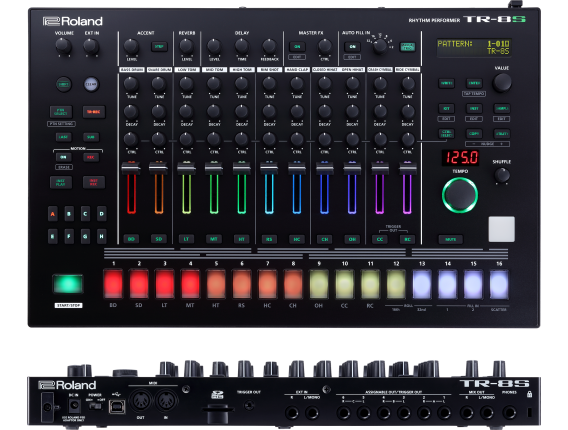Click the large VALUE knob
The width and height of the screenshot is (568, 430).
(502, 82)
